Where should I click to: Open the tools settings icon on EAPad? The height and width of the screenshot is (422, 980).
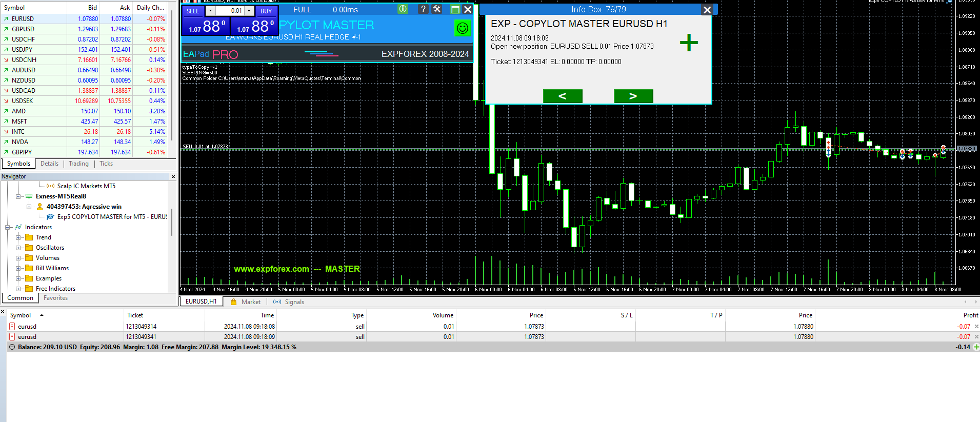pyautogui.click(x=437, y=9)
